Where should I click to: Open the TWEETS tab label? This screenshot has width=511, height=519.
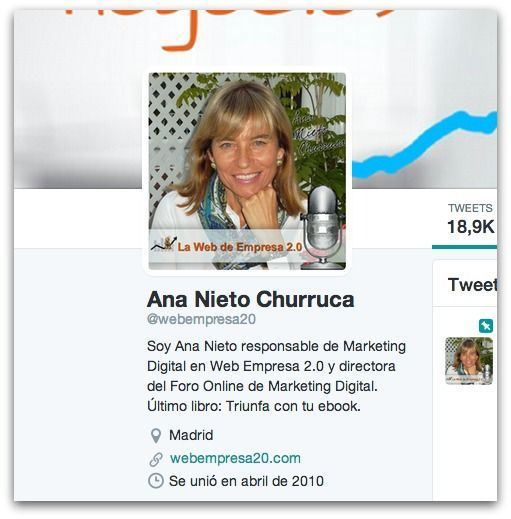pos(470,208)
